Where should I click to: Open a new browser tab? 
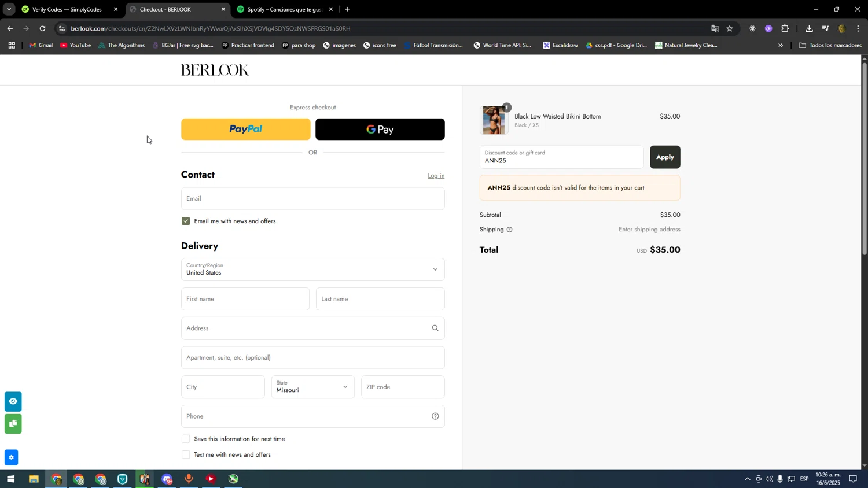click(x=347, y=9)
